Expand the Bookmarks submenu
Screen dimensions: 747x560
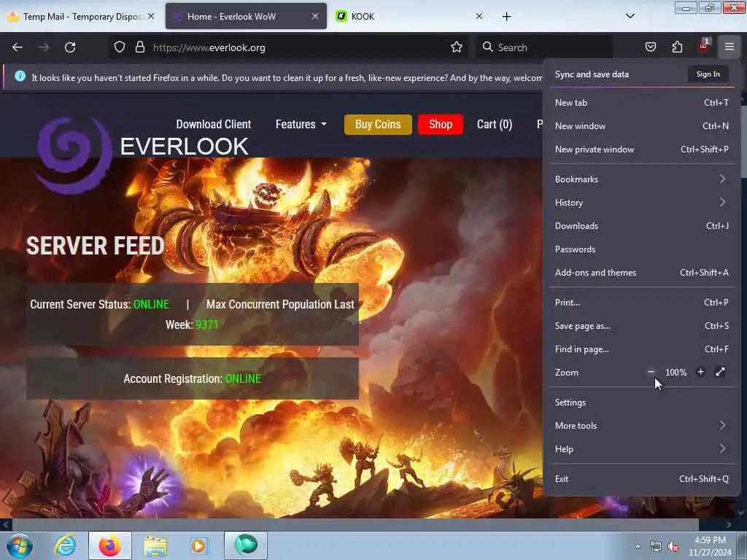(642, 179)
